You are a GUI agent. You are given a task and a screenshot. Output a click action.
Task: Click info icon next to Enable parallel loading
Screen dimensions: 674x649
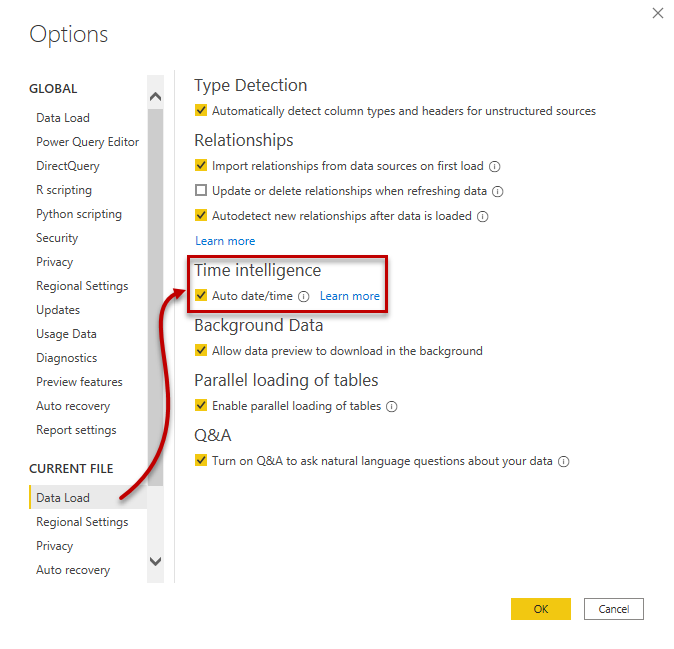[x=392, y=407]
